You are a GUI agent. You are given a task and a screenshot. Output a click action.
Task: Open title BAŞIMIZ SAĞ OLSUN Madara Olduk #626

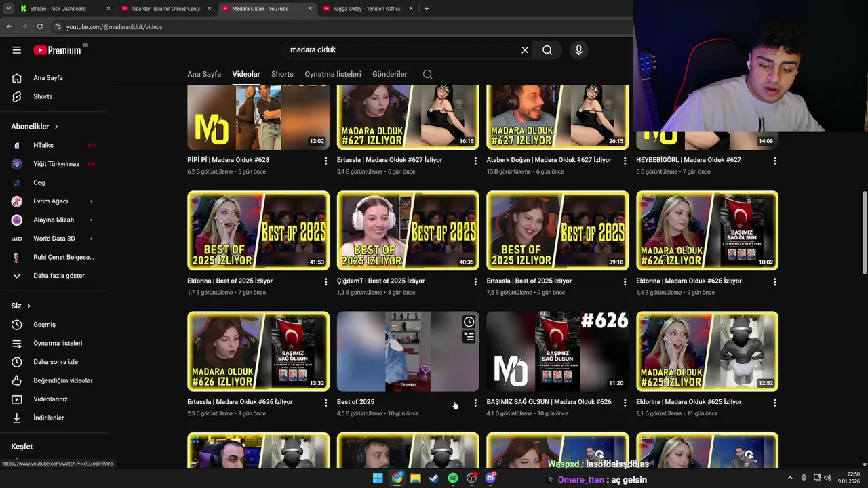coord(549,402)
